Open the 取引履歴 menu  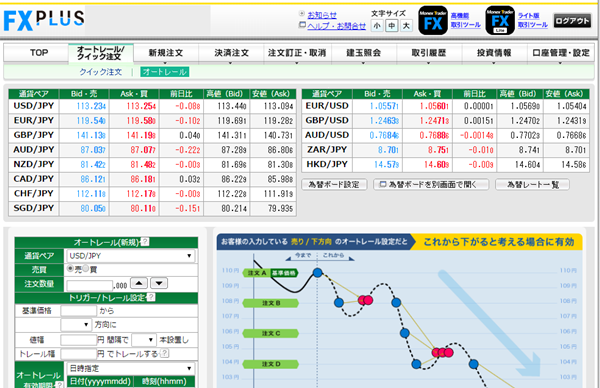point(429,53)
